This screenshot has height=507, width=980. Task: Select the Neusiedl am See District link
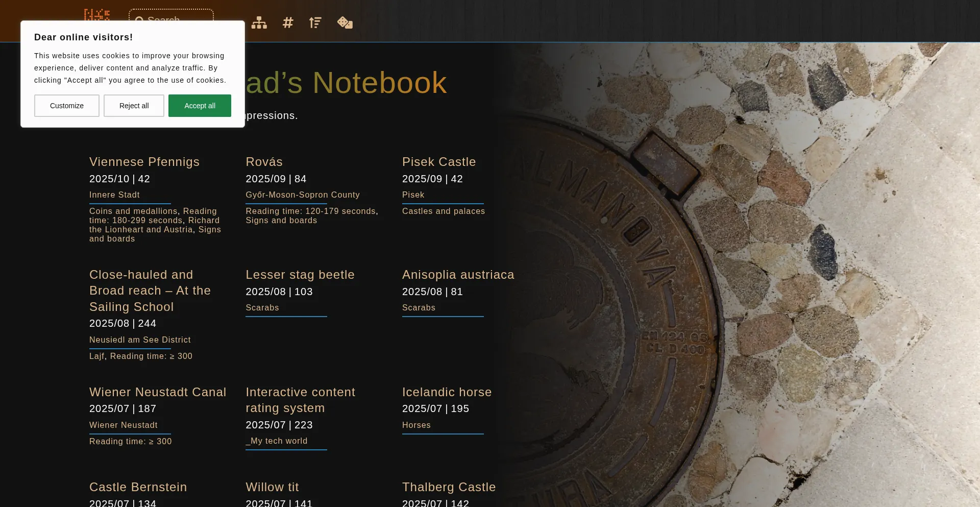(140, 340)
